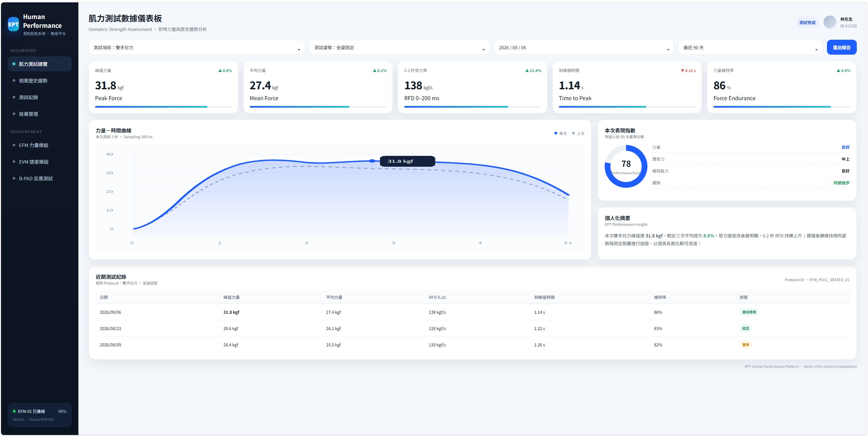Open B-PAD 反應測試
This screenshot has width=868, height=436.
pos(40,178)
